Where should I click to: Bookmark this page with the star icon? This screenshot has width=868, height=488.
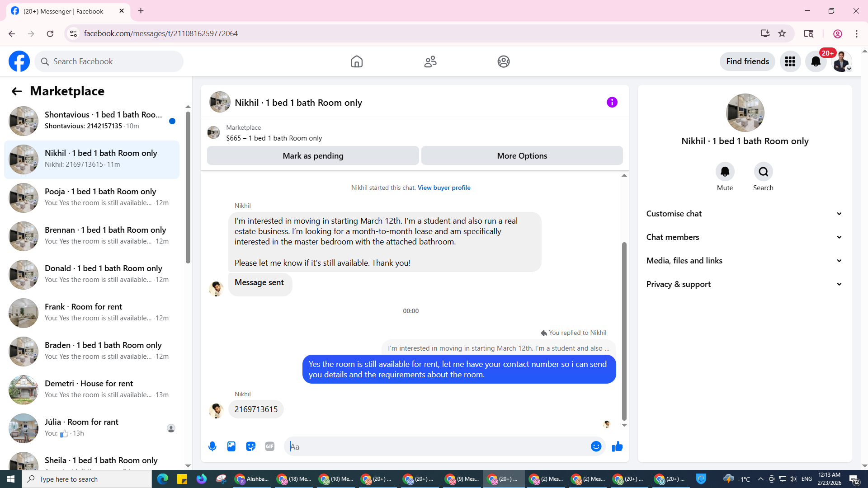click(x=782, y=33)
